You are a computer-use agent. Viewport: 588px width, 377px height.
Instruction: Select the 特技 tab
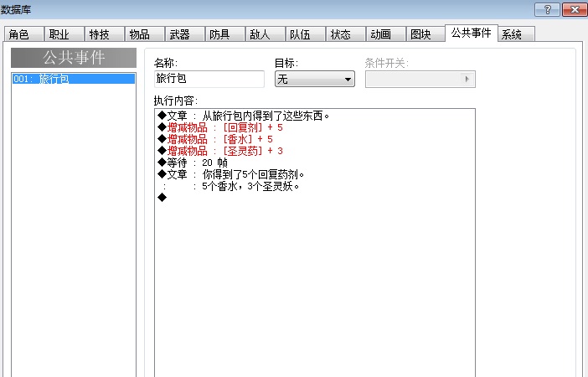coord(105,34)
